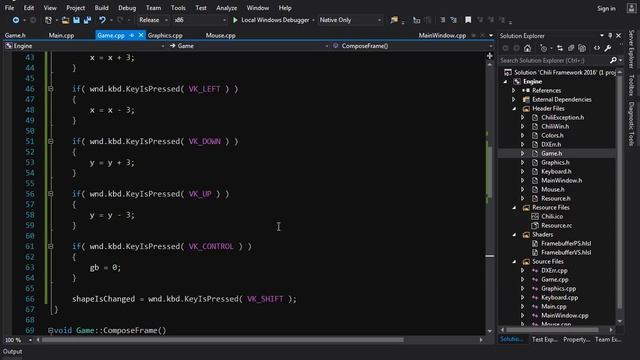The image size is (640, 360).
Task: Collapse the VK_LEFT if block outline
Action: tap(51, 89)
